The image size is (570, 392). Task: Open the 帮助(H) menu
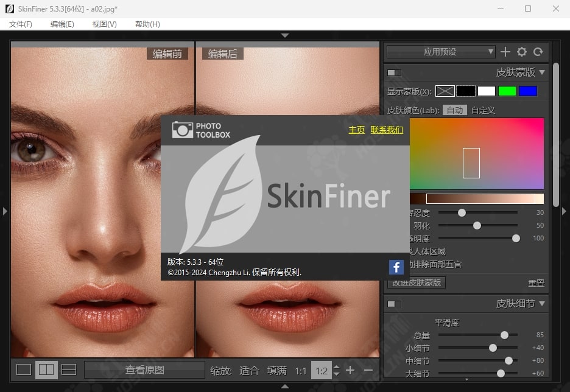coord(147,24)
